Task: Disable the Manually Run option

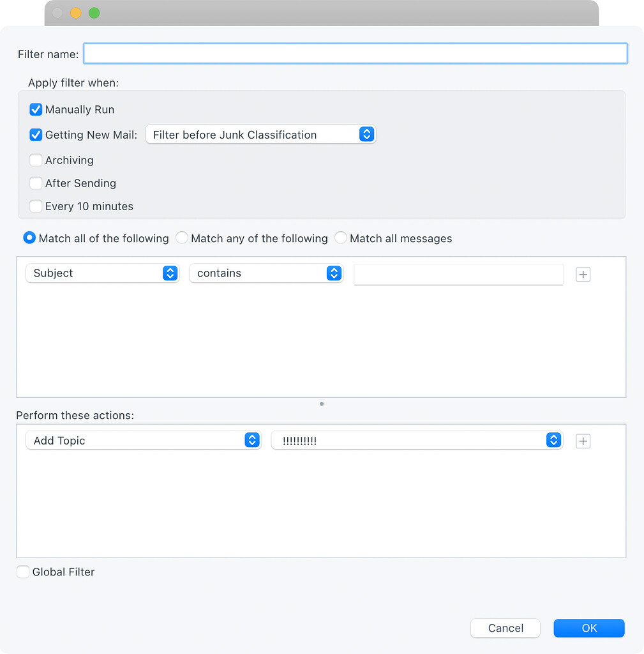Action: point(36,109)
